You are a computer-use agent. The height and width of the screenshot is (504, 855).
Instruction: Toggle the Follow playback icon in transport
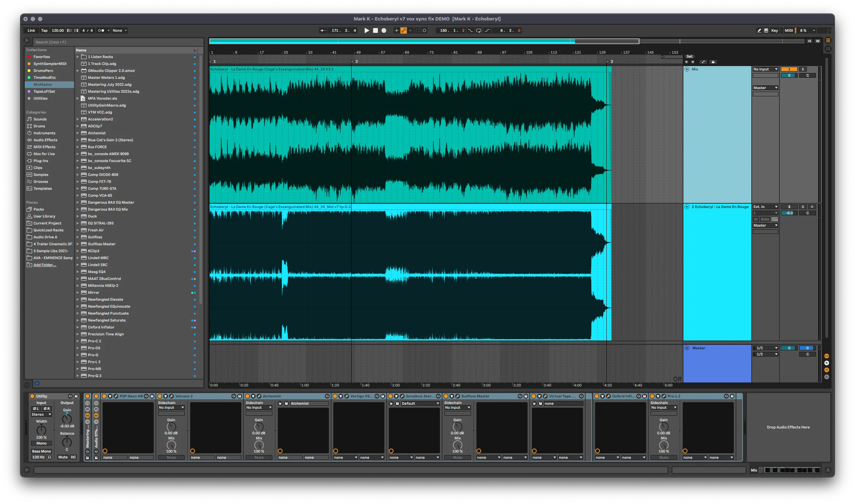click(x=323, y=31)
